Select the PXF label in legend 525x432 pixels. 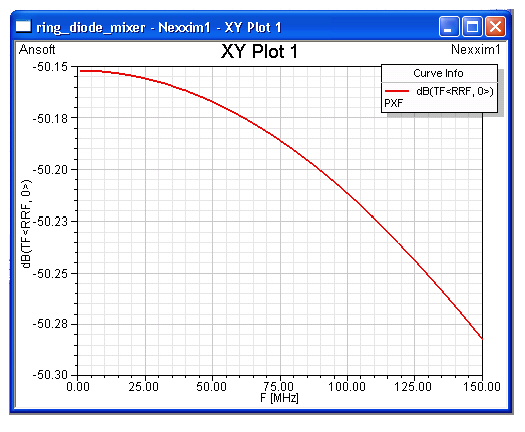click(x=393, y=103)
